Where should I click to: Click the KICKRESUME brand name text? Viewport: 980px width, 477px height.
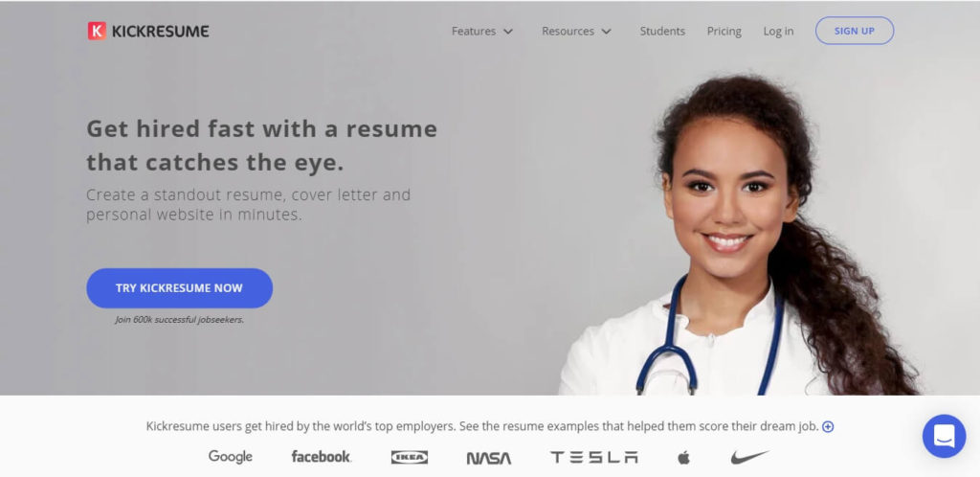(161, 32)
